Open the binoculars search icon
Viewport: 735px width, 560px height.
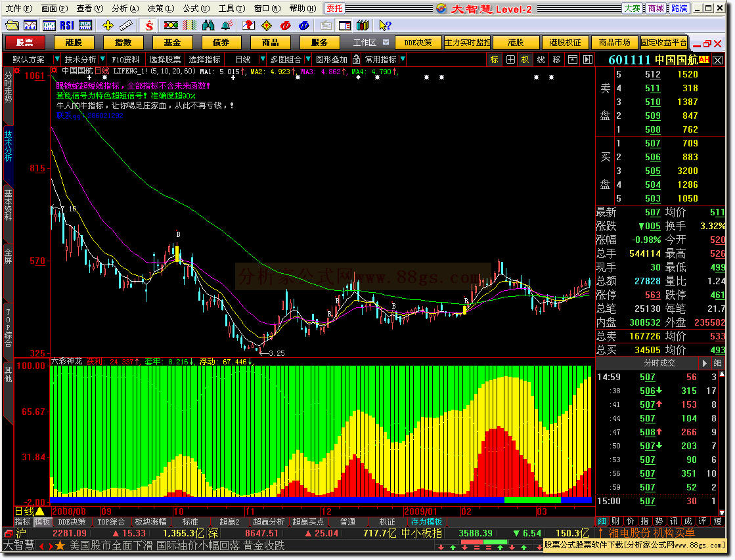[x=208, y=26]
